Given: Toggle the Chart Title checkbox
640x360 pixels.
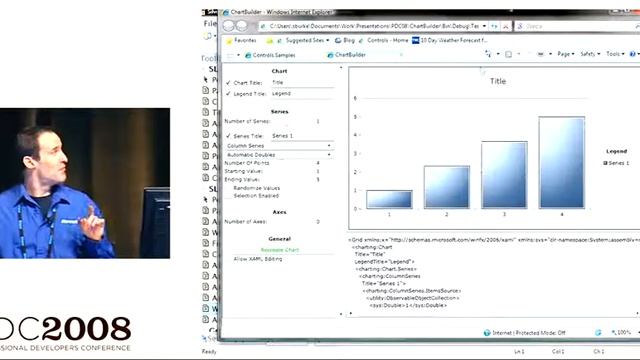Looking at the screenshot, I should point(228,82).
